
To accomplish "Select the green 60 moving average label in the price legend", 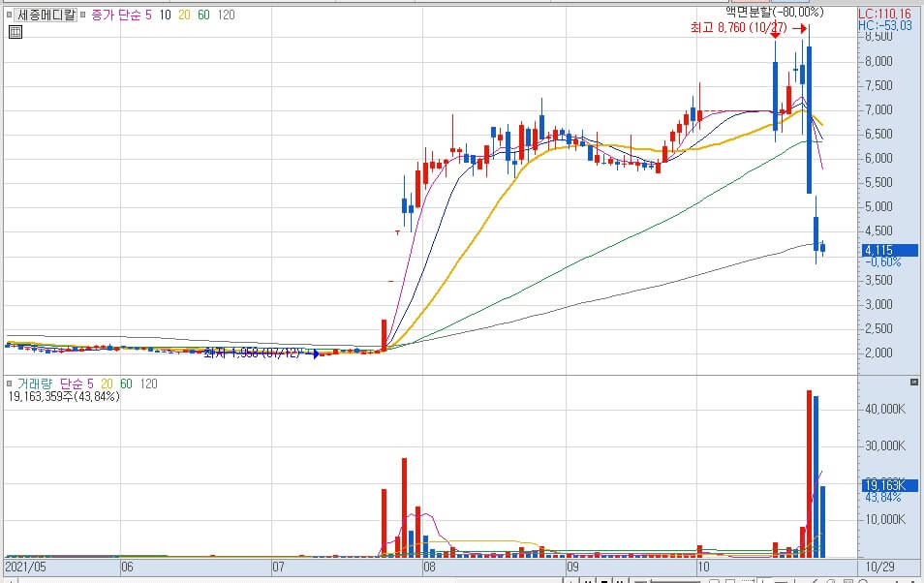I will coord(204,15).
